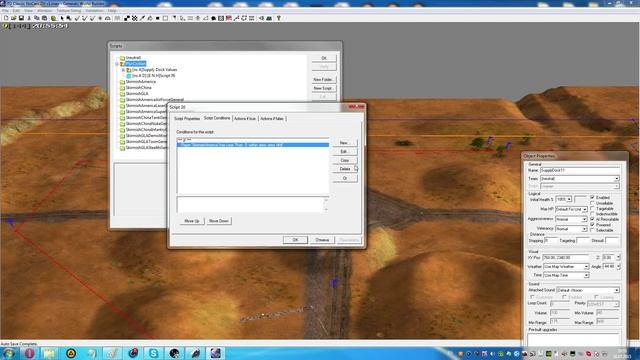The height and width of the screenshot is (360, 640).
Task: Collapse the PlyrCivilian folder in Scripts tree
Action: click(x=117, y=64)
